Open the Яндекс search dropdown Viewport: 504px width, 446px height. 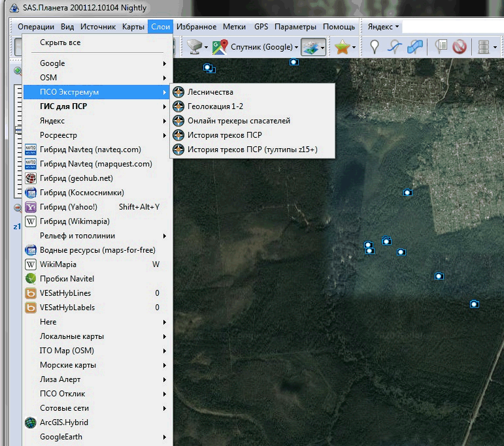coord(383,27)
